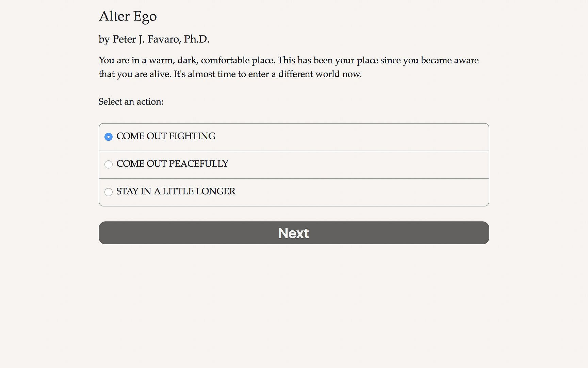The height and width of the screenshot is (368, 588).
Task: Click the word "FIGHTING" in the first option
Action: point(192,136)
